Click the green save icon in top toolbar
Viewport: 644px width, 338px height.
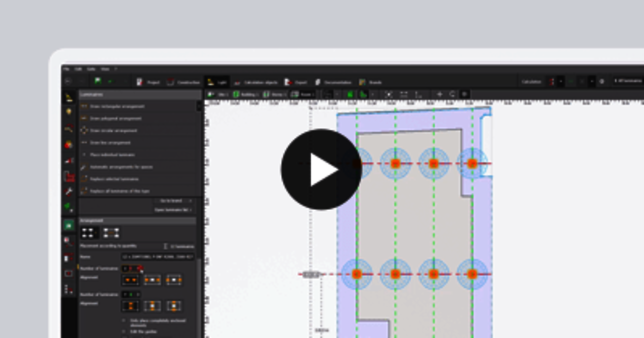98,81
